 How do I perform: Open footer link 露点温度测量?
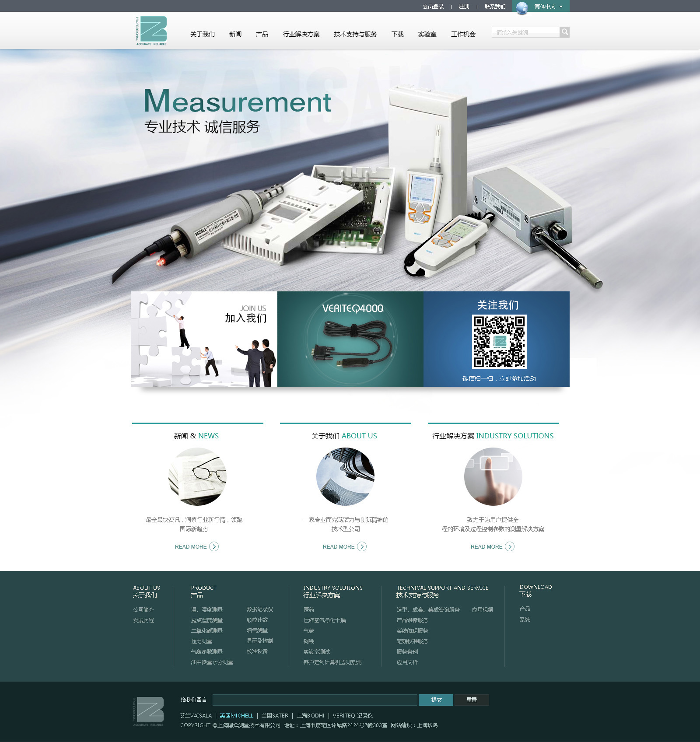pos(207,620)
